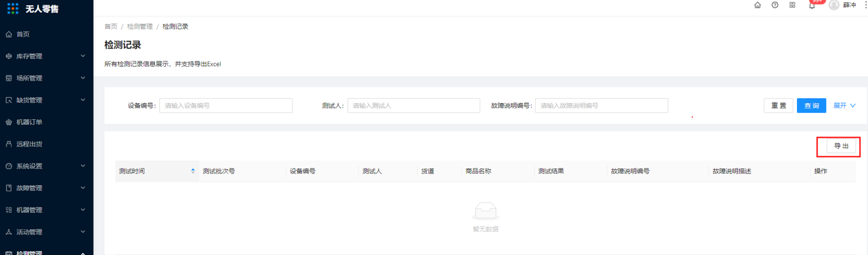Expand the 活动管理 submenu arrow
868x255 pixels.
coord(83,232)
